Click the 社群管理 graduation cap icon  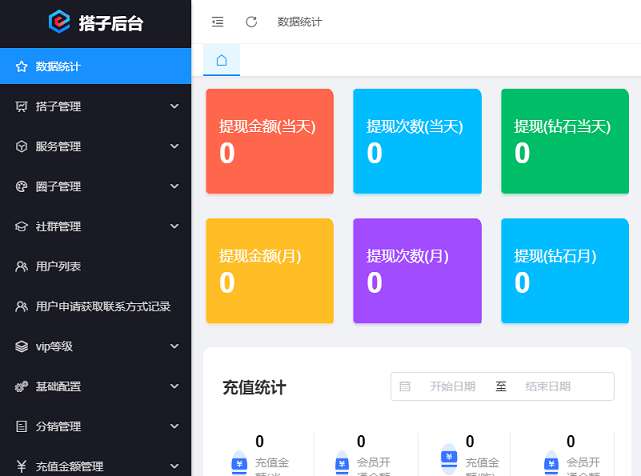point(21,226)
